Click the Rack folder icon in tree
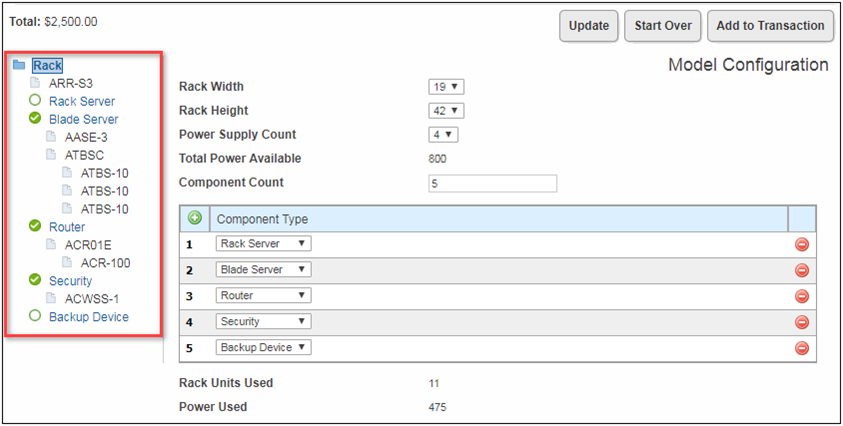 pyautogui.click(x=19, y=65)
